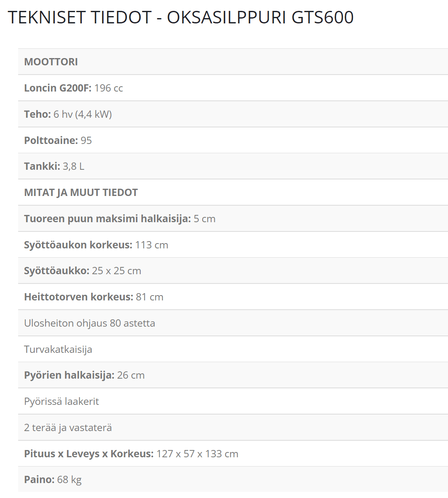The height and width of the screenshot is (498, 448).
Task: Click the Pyörien halkaisija 26 cm row
Action: [84, 375]
